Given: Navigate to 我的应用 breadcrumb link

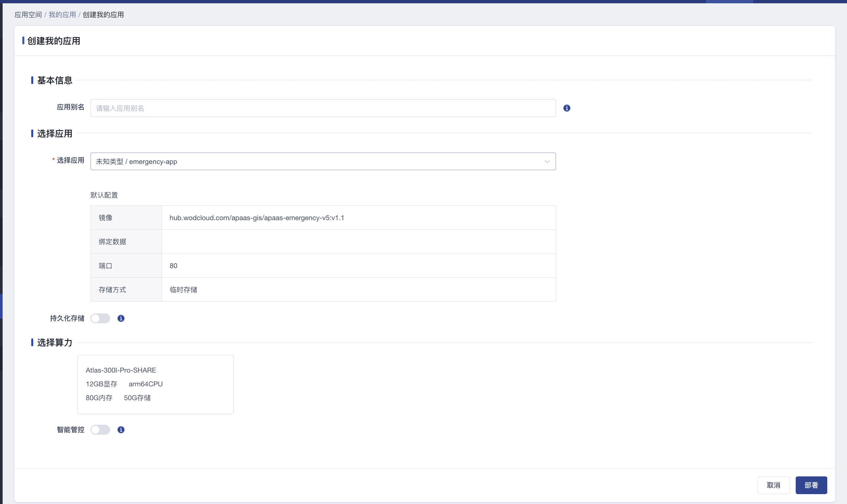Looking at the screenshot, I should (x=62, y=14).
